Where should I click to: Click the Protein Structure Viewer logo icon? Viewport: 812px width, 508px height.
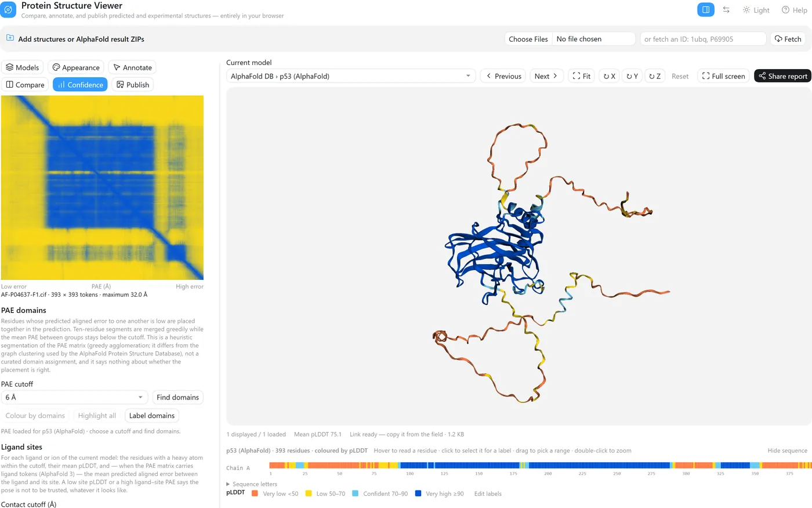(x=9, y=10)
